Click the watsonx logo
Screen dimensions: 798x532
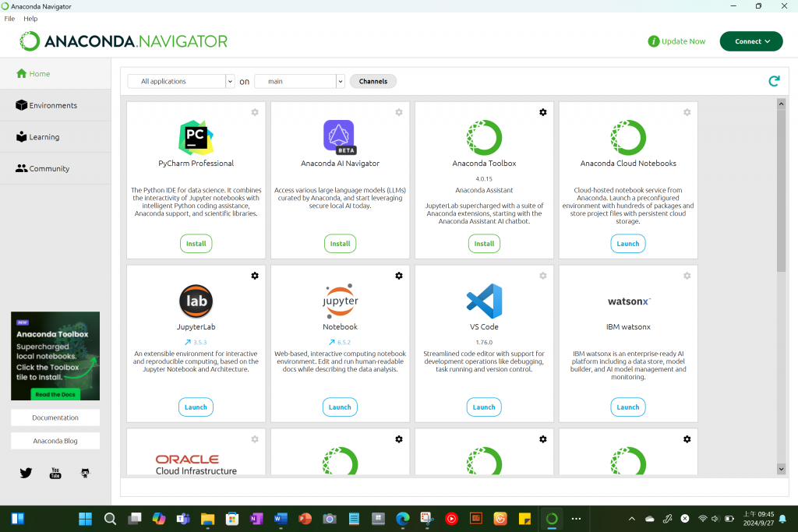coord(629,301)
